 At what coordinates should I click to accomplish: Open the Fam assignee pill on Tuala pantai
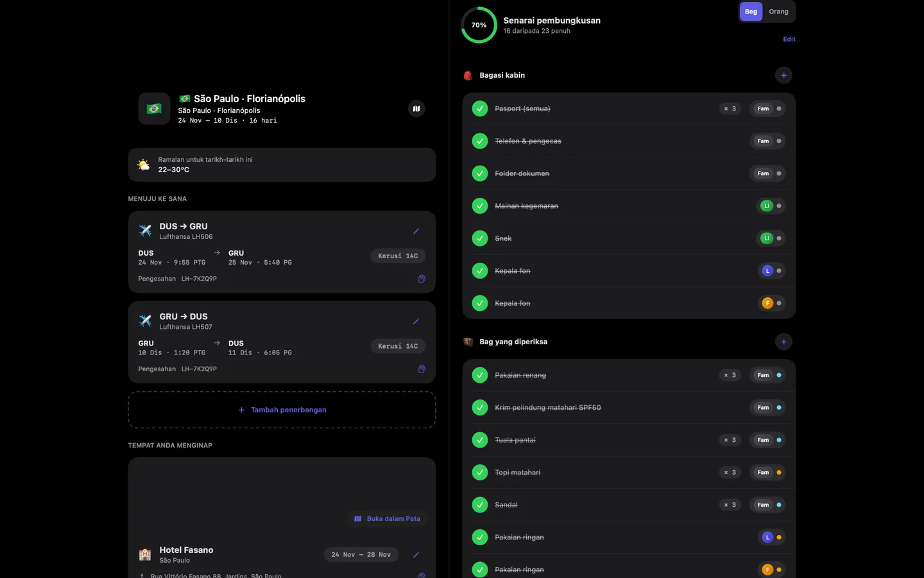[767, 440]
